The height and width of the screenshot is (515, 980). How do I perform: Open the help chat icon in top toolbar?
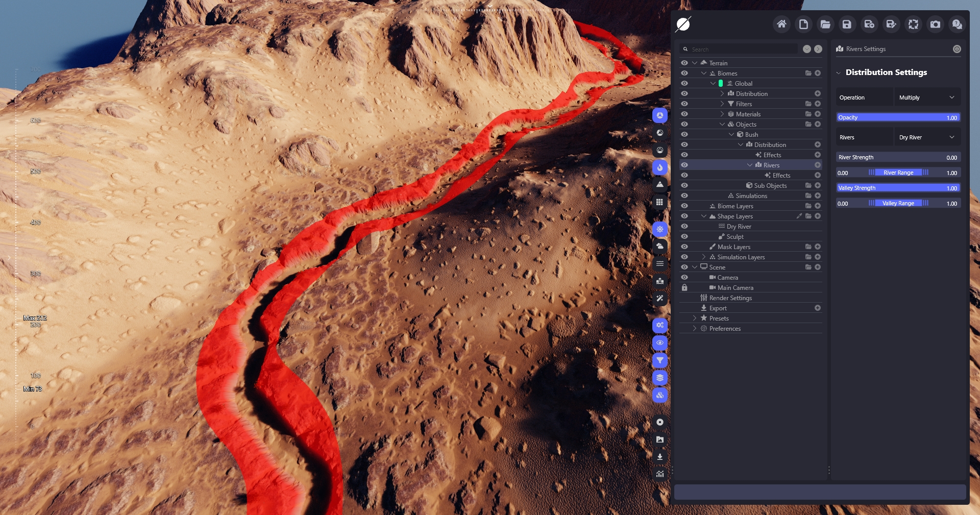tap(957, 24)
